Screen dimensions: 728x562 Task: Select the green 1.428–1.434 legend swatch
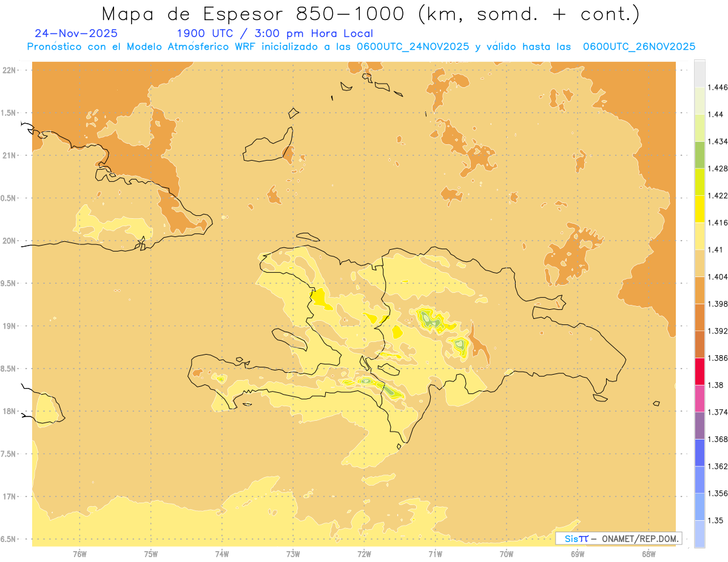(x=699, y=155)
